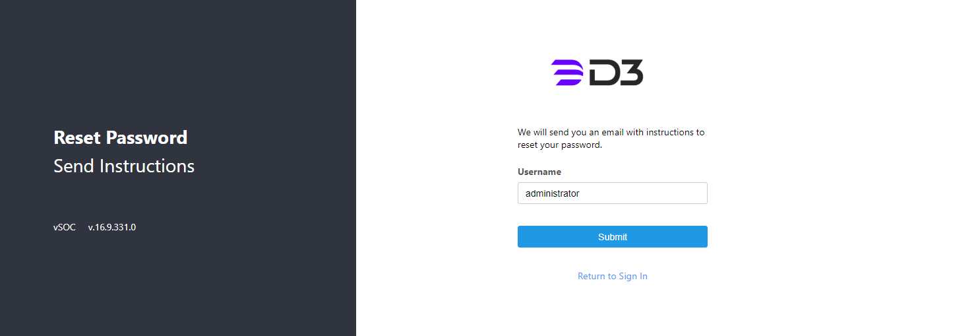Click the 'administrator' text in the Username box
980x336 pixels.
point(552,193)
